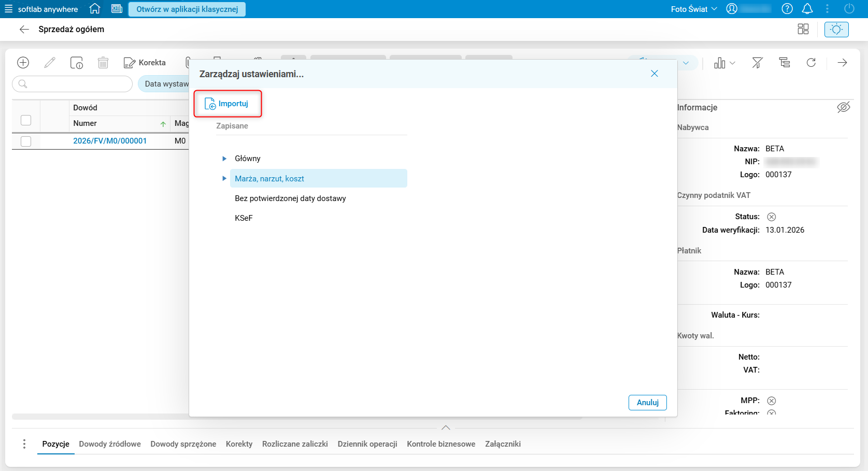Screen dimensions: 868x471
Task: Switch to the Dziennik operacji tab
Action: (x=367, y=444)
